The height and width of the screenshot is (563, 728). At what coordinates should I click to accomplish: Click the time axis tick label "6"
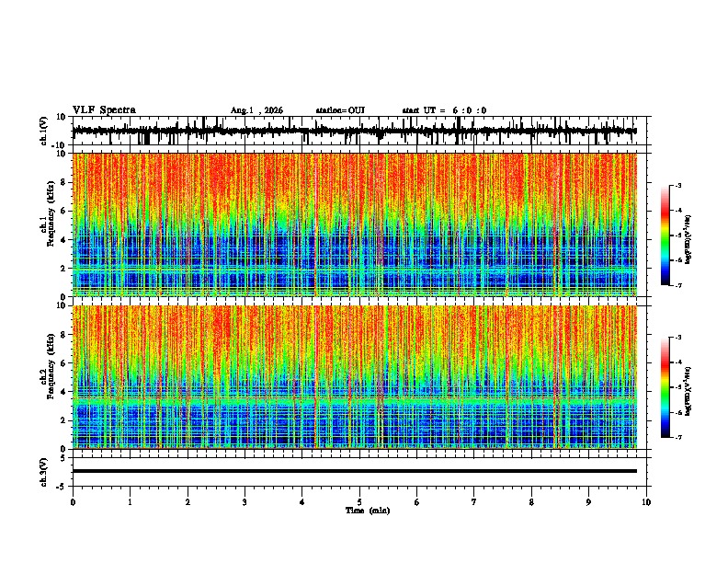click(x=417, y=502)
